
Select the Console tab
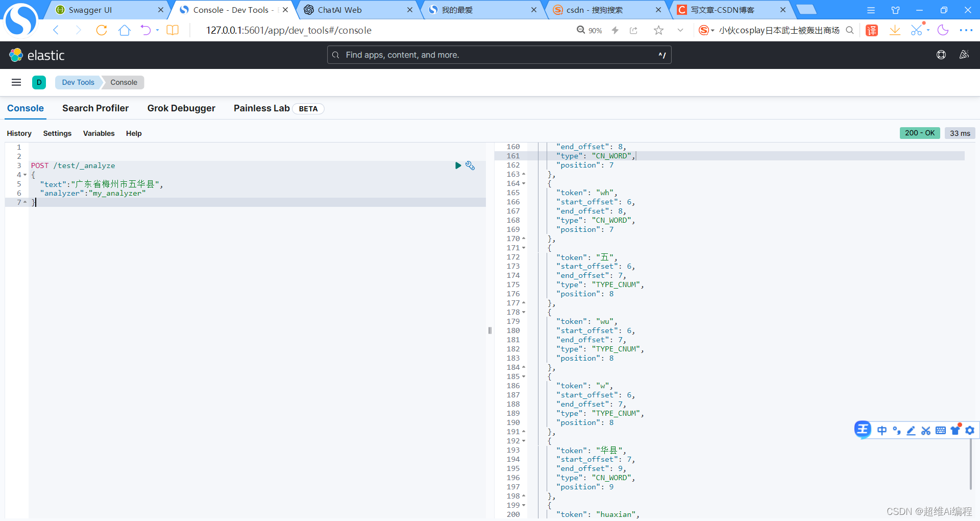click(26, 108)
